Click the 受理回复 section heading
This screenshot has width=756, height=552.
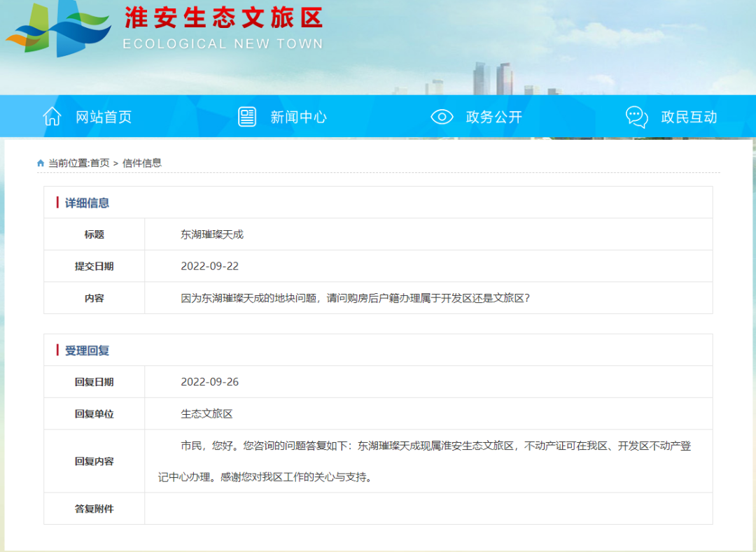click(x=87, y=351)
